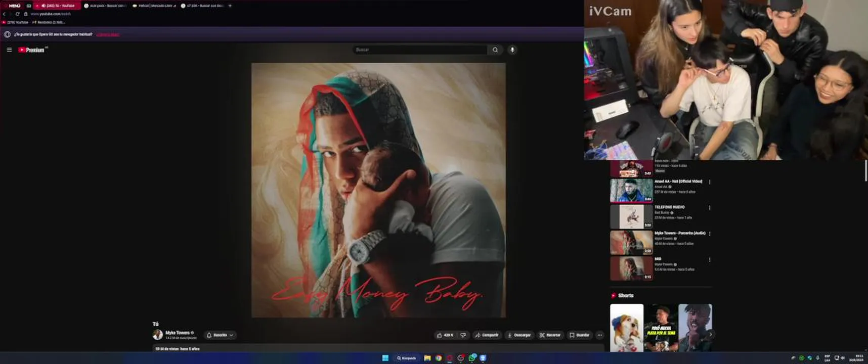868x364 pixels.
Task: Click the search magnifier button
Action: pos(495,50)
